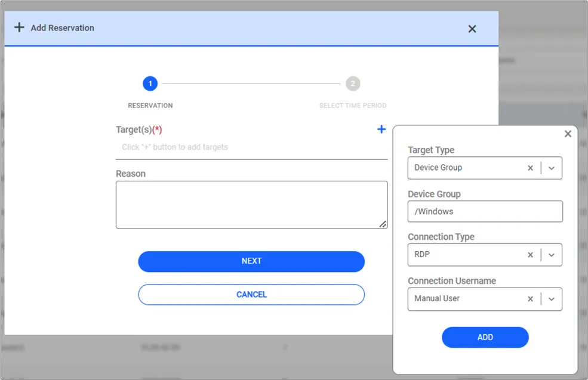Click the 'SELECT TIME PERIOD' step label

tap(353, 106)
